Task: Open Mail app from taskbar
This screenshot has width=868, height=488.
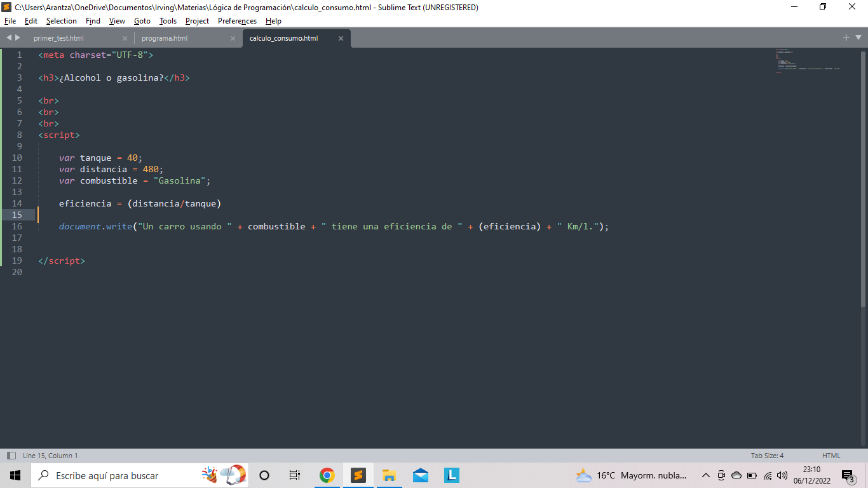Action: (420, 475)
